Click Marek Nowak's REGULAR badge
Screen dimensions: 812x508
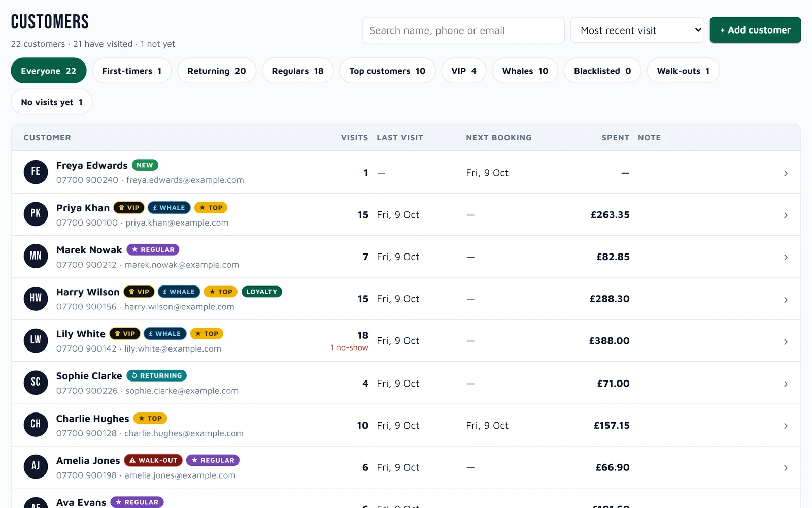(x=153, y=250)
